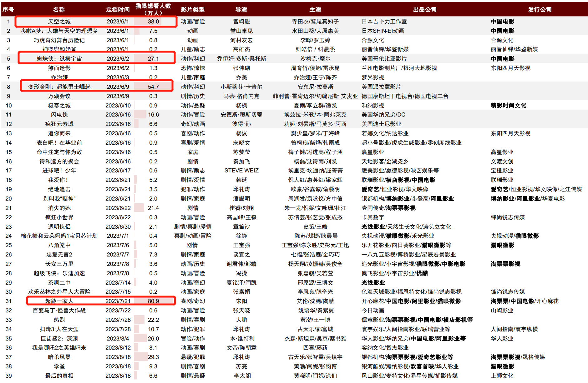Click production company 美国迪士尼影业
588x383 pixels.
pyautogui.click(x=381, y=124)
